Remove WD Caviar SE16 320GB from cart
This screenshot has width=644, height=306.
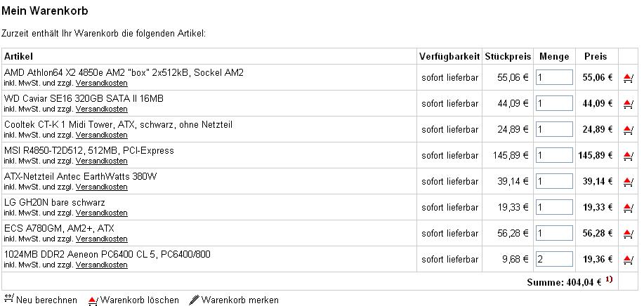(x=628, y=104)
